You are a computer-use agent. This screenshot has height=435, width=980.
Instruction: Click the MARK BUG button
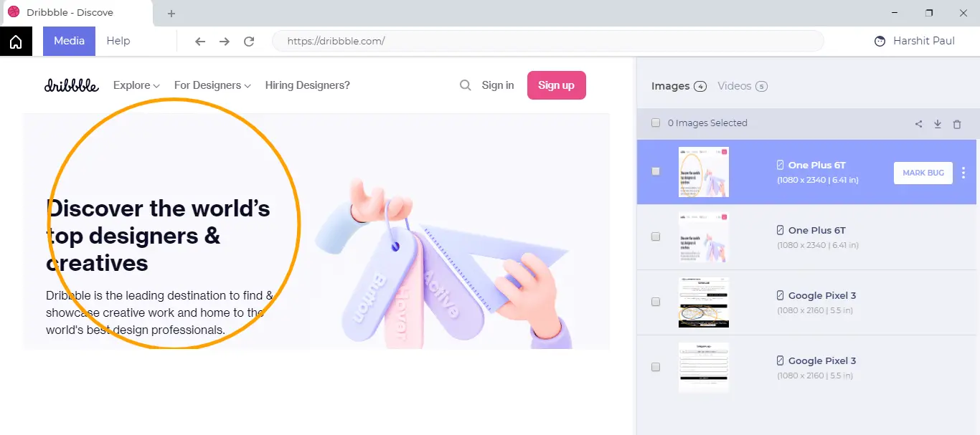coord(923,173)
